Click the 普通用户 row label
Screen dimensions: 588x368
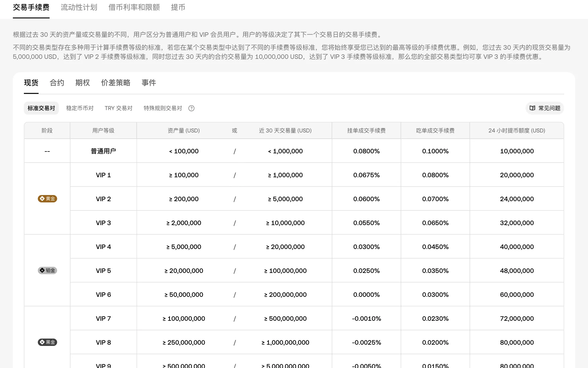pyautogui.click(x=103, y=151)
